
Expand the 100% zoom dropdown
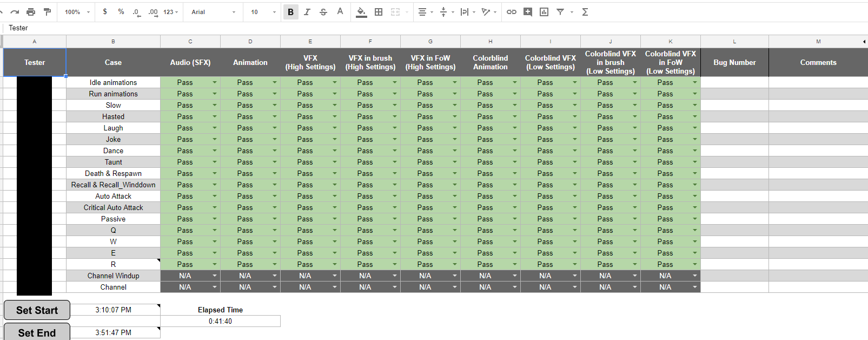click(x=77, y=12)
